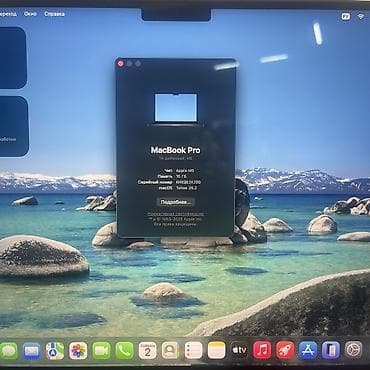Viewport: 370px width, 370px height.
Task: Launch Apple TV from the Dock
Action: [x=239, y=350]
